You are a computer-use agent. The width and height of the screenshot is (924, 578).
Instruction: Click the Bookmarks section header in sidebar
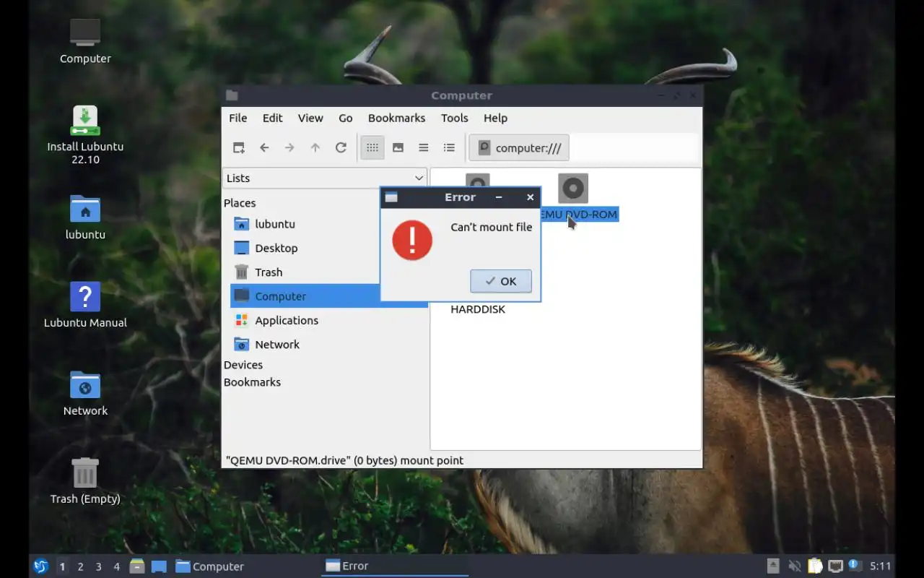(x=252, y=382)
